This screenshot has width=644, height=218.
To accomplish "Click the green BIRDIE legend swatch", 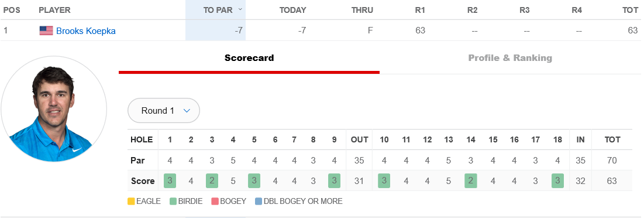I will coord(173,202).
